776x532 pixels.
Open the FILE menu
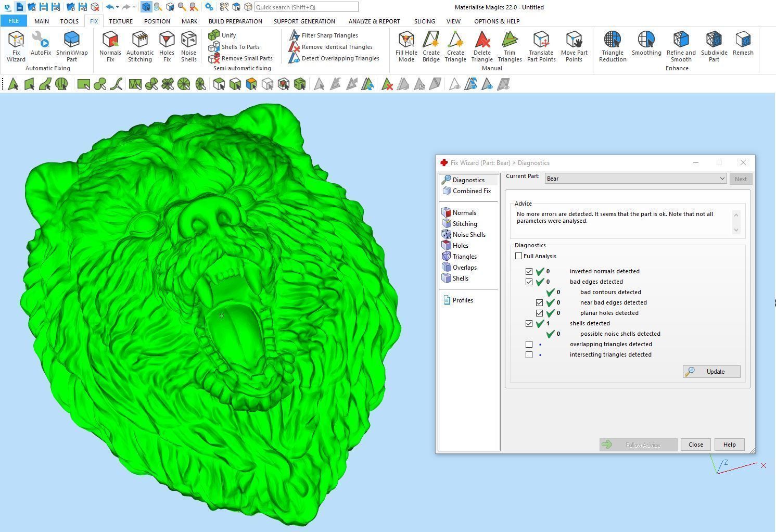(x=14, y=21)
